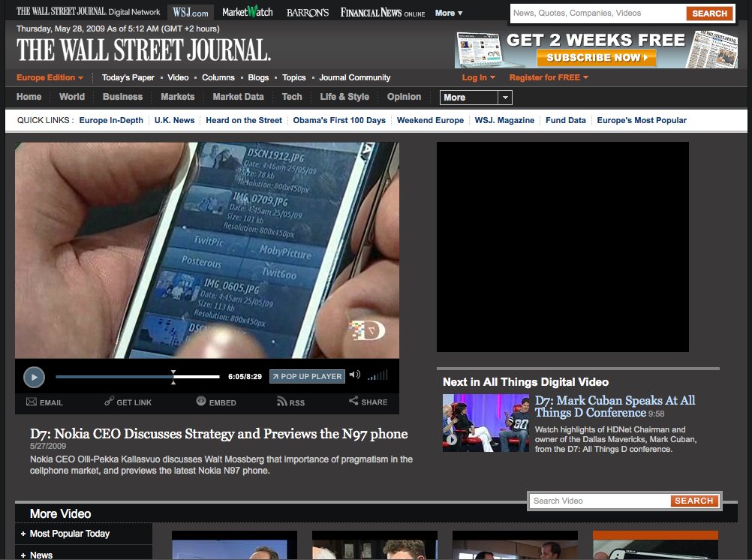Image resolution: width=752 pixels, height=560 pixels.
Task: Click the video play button
Action: [34, 376]
